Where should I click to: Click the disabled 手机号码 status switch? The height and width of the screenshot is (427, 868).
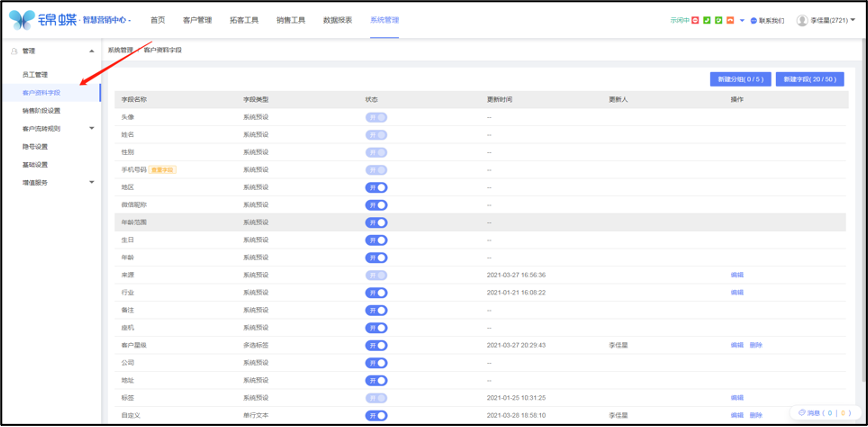click(376, 170)
